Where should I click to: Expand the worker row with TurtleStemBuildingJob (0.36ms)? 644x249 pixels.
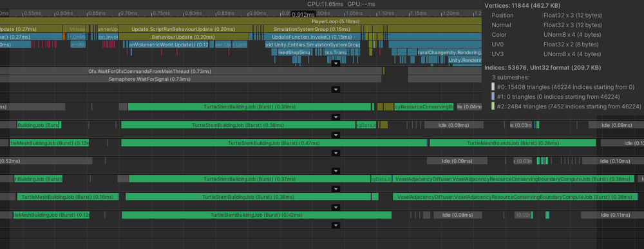coord(336,135)
